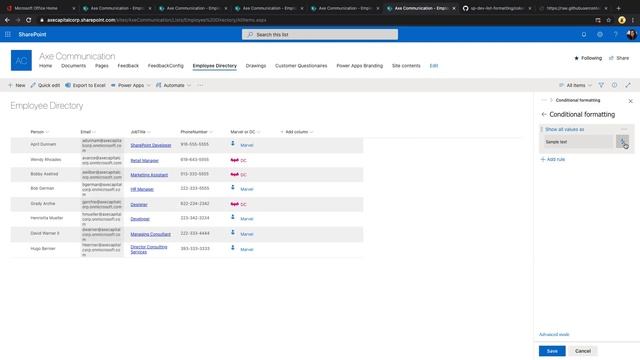Open the rule's ellipsis options menu
This screenshot has width=640, height=360.
(624, 129)
